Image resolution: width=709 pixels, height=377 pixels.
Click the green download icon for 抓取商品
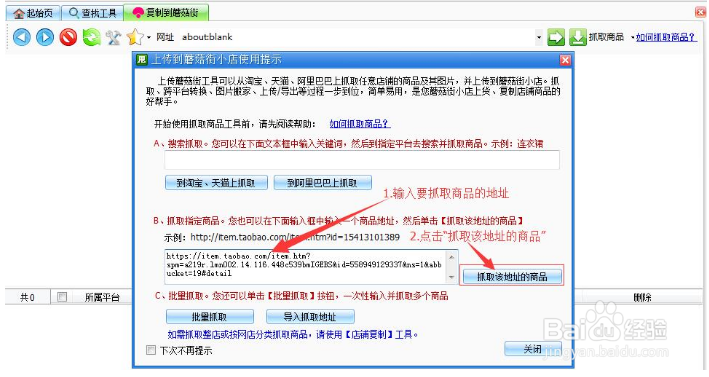[577, 37]
